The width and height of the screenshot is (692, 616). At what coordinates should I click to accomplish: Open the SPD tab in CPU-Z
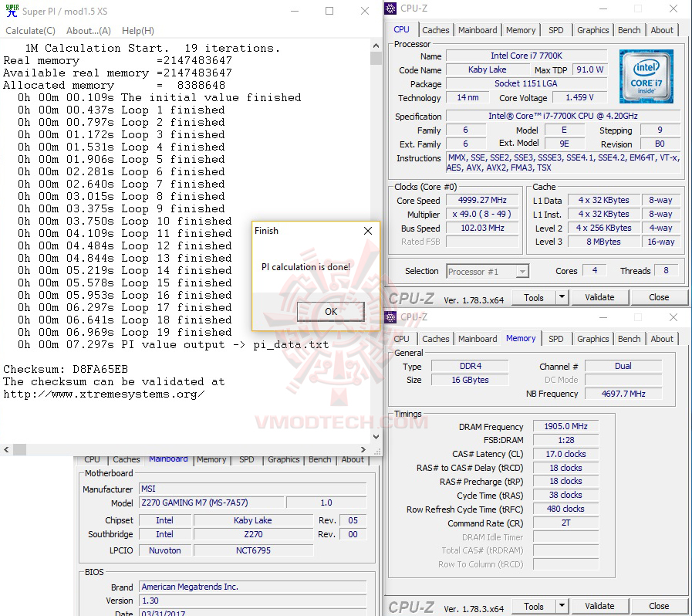[557, 30]
